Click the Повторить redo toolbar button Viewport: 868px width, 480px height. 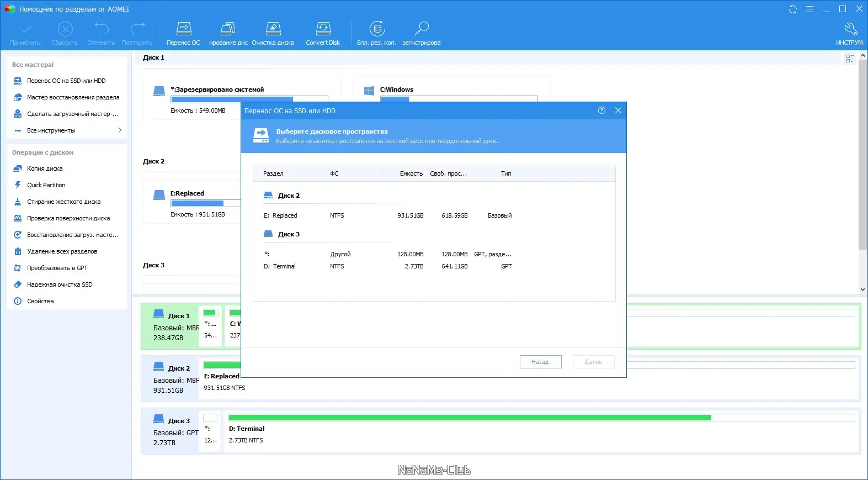[137, 33]
